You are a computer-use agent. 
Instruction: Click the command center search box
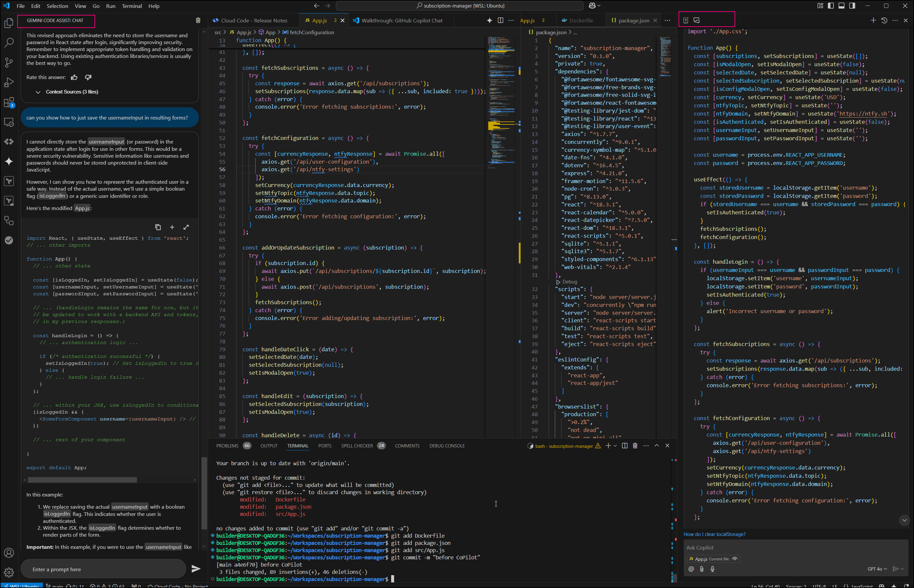[x=459, y=6]
